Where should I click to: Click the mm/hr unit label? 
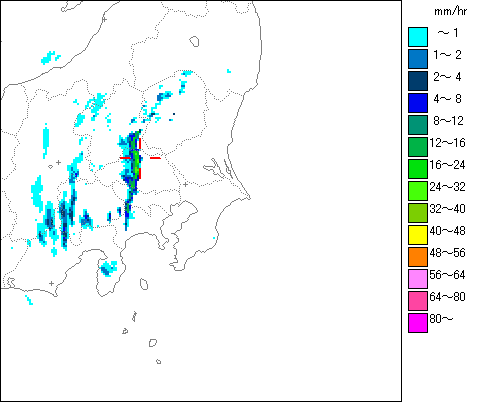pos(450,11)
